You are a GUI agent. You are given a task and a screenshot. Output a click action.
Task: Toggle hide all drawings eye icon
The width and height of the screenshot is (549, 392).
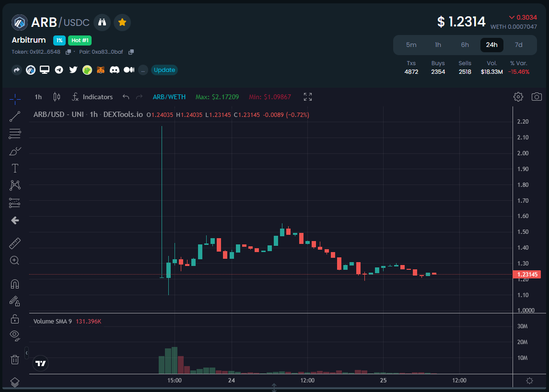click(15, 335)
